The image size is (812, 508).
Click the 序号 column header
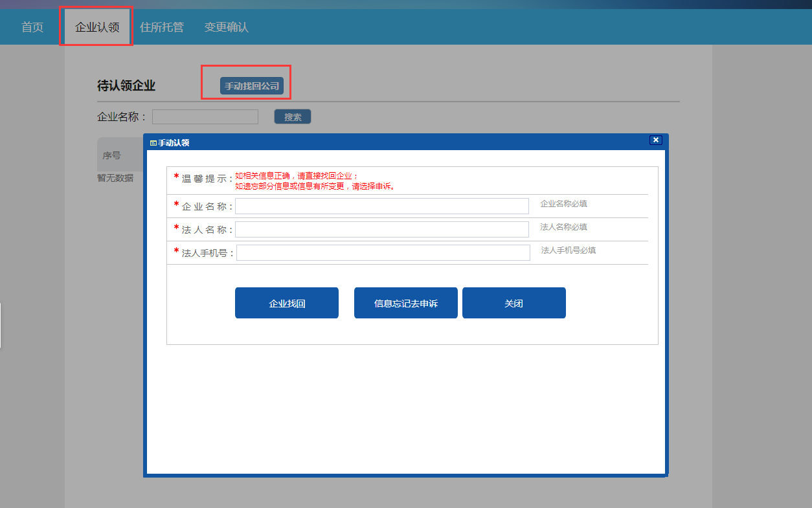[x=112, y=155]
